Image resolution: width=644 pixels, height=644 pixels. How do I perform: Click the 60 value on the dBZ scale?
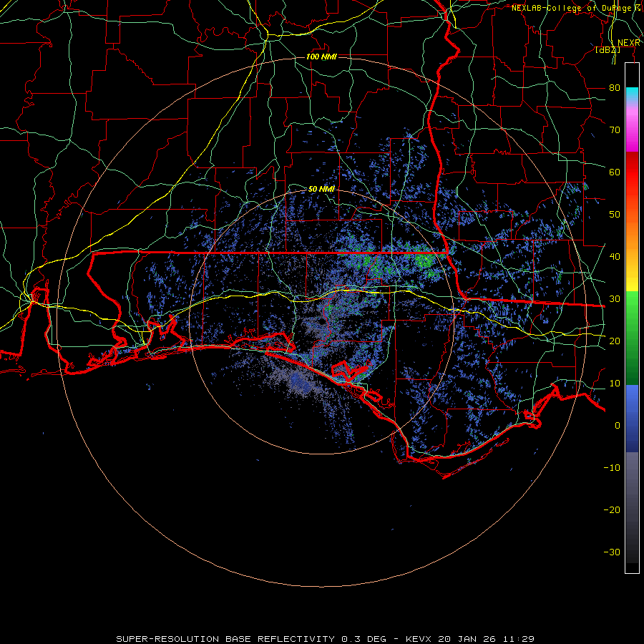tap(615, 172)
